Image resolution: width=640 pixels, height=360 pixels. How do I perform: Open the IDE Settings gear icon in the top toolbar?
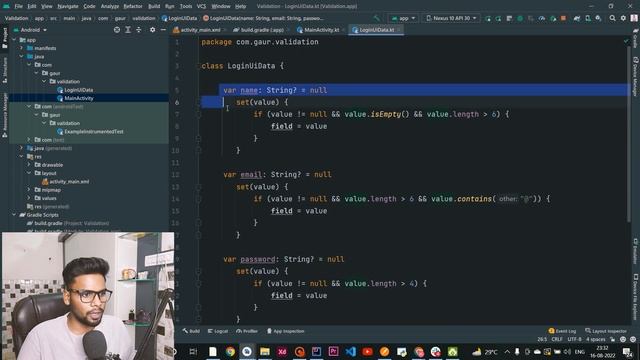pos(623,18)
